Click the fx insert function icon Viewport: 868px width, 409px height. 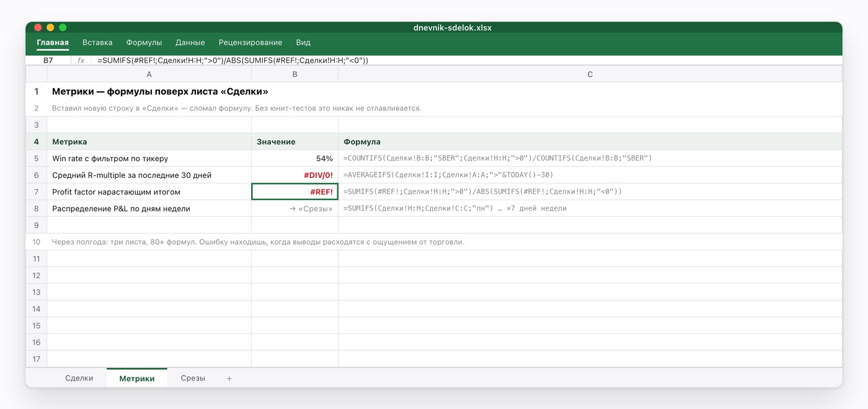coord(81,61)
